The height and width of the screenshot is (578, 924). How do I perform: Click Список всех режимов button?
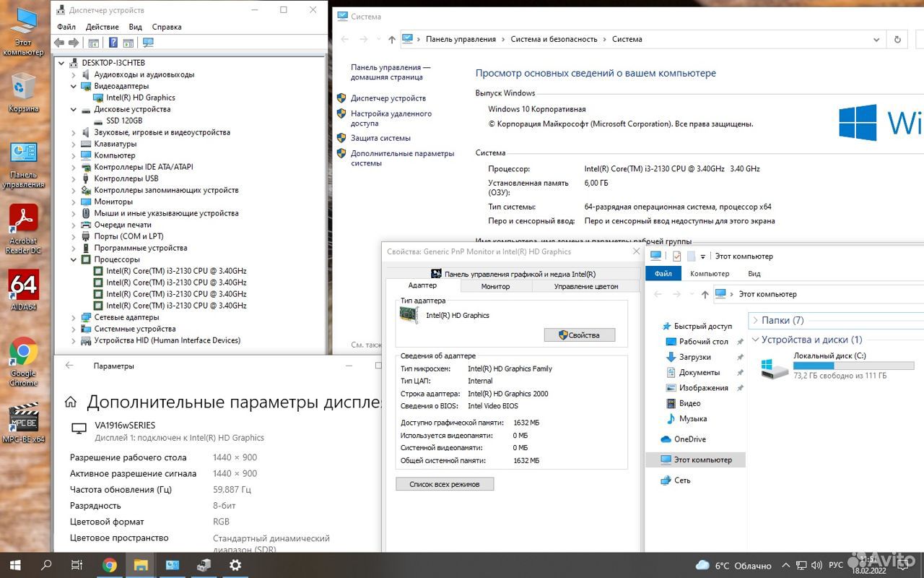tap(445, 484)
